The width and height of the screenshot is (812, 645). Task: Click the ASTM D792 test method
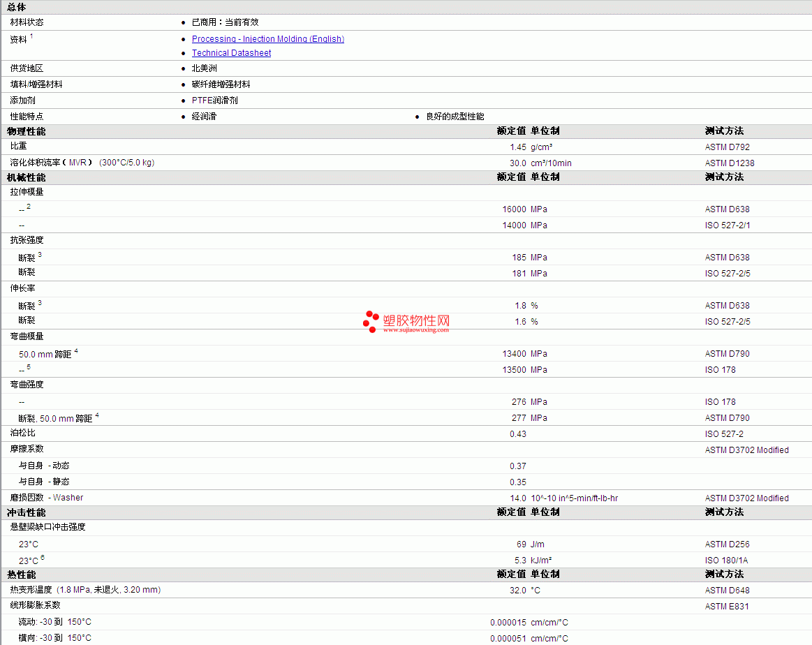727,147
